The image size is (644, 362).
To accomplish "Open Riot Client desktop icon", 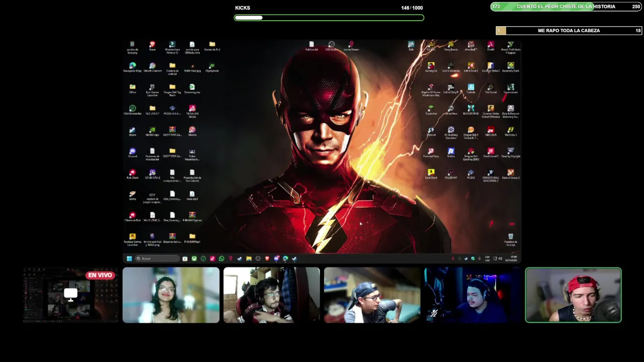I will 132,174.
